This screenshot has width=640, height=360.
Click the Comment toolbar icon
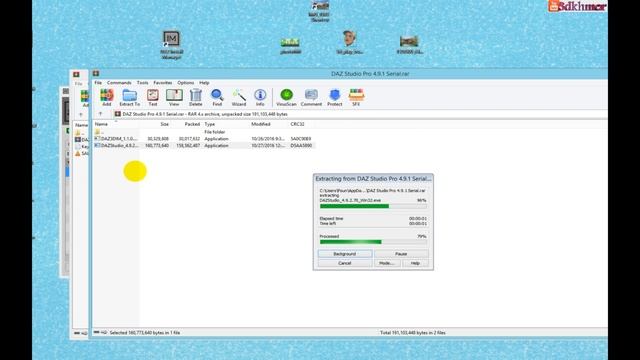tap(311, 98)
